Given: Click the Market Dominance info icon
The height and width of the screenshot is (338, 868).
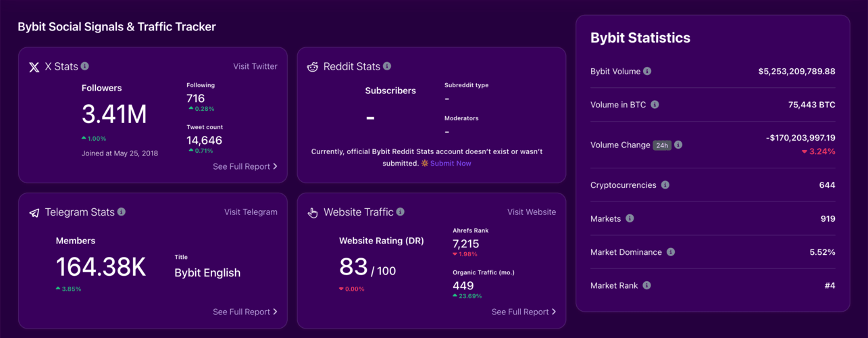Looking at the screenshot, I should pyautogui.click(x=671, y=252).
